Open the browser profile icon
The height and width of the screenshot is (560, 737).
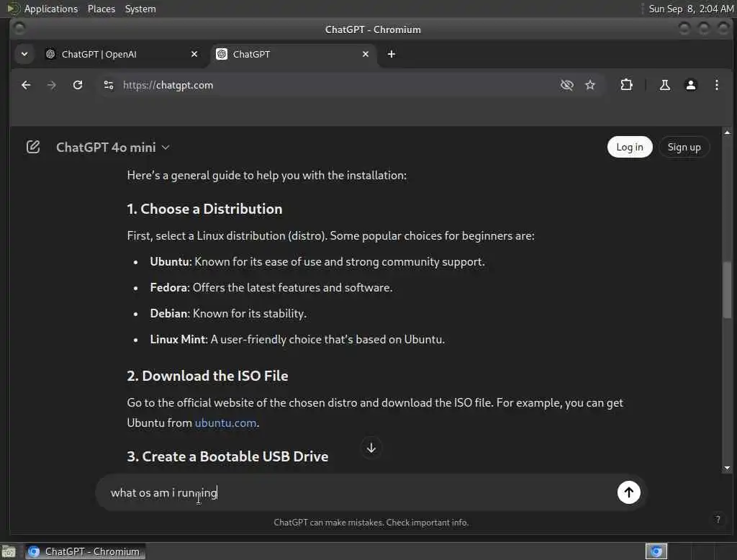pyautogui.click(x=690, y=85)
